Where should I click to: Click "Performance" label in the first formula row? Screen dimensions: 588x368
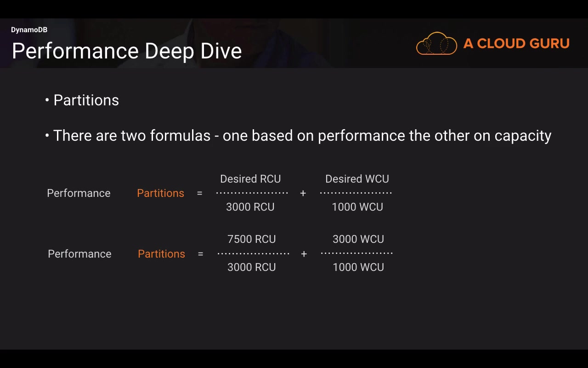coord(79,193)
